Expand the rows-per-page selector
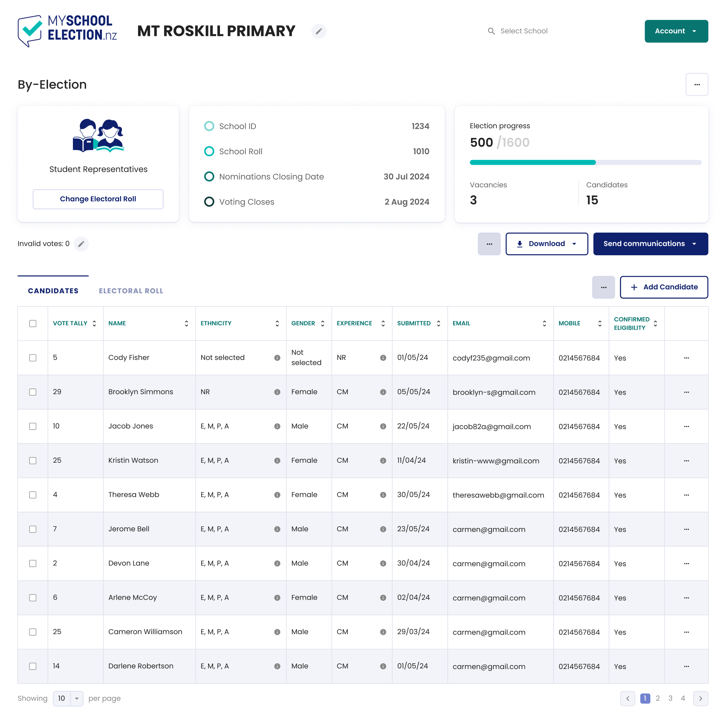 (x=77, y=698)
